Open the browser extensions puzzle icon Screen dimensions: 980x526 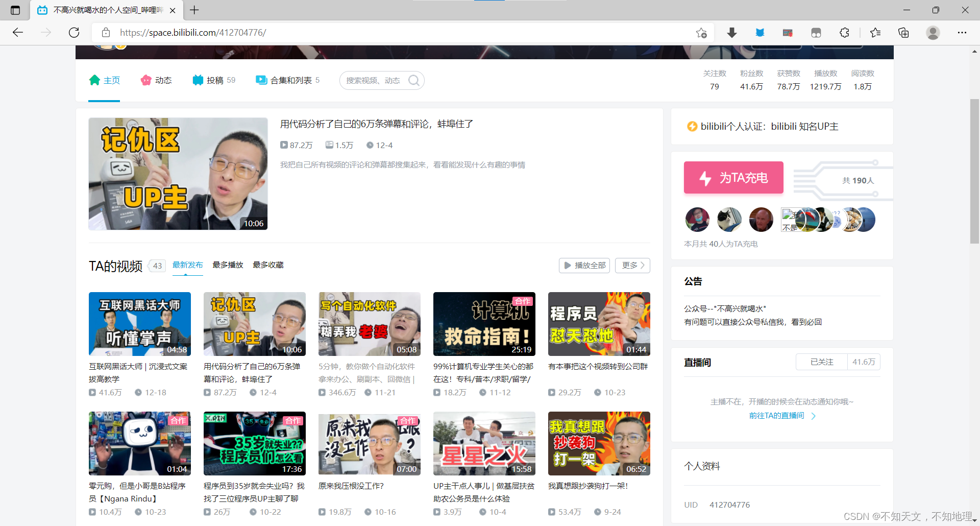(x=844, y=33)
